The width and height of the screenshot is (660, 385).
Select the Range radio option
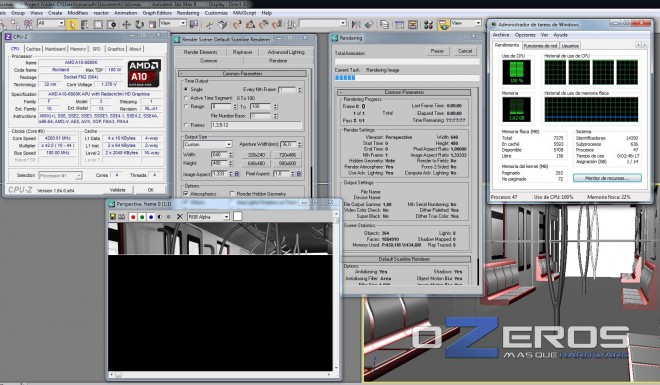tap(186, 106)
